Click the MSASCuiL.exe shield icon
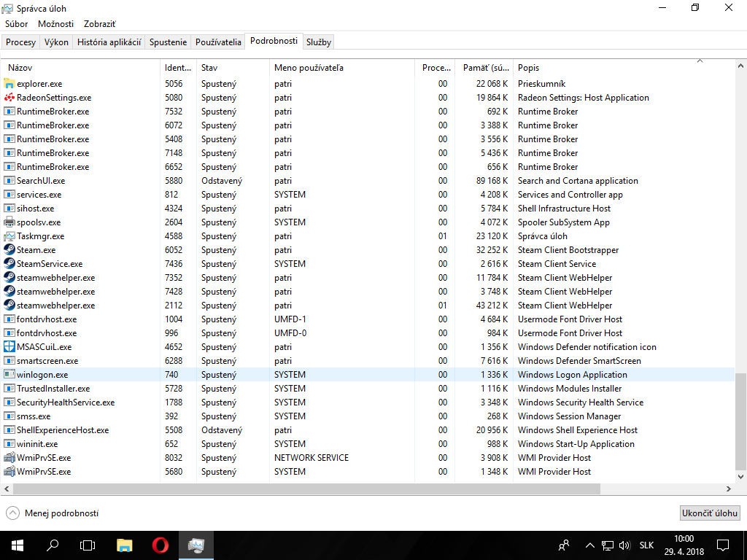The width and height of the screenshot is (747, 560). (x=9, y=346)
